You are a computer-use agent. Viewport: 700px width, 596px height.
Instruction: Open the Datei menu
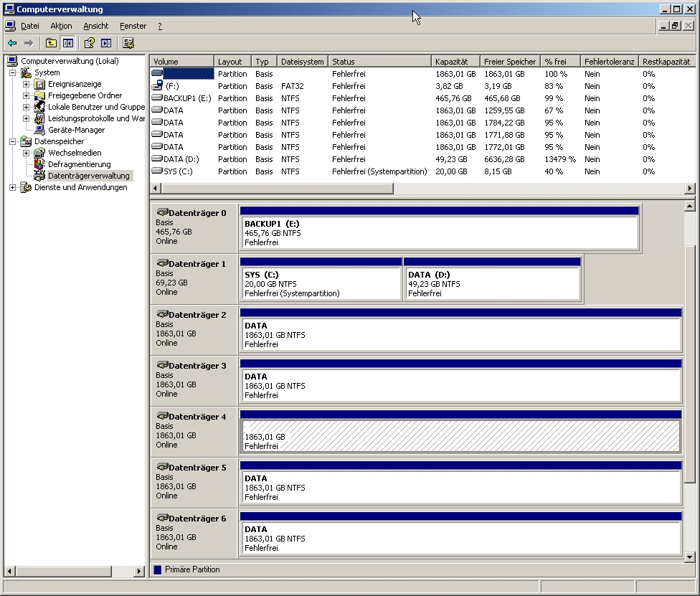[30, 26]
